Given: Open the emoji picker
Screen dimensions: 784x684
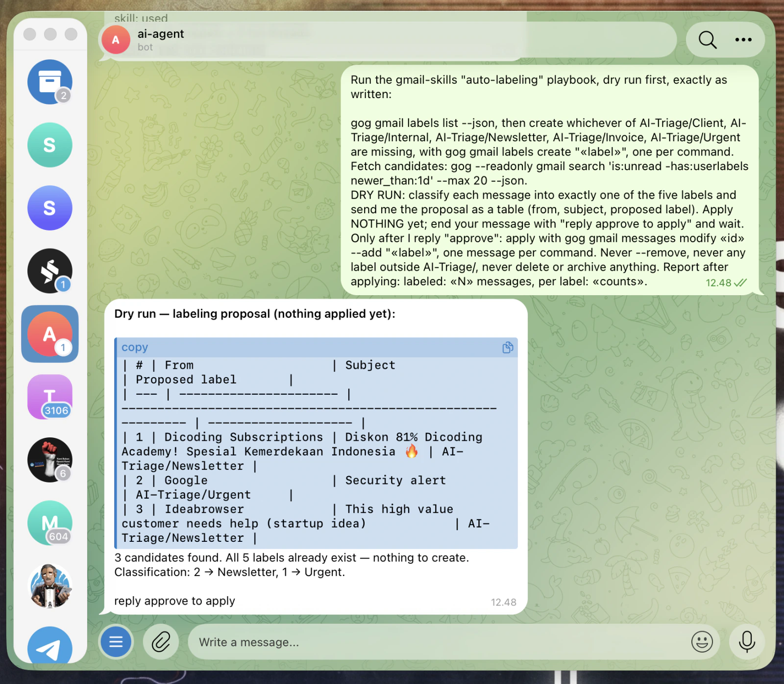Looking at the screenshot, I should pos(702,642).
